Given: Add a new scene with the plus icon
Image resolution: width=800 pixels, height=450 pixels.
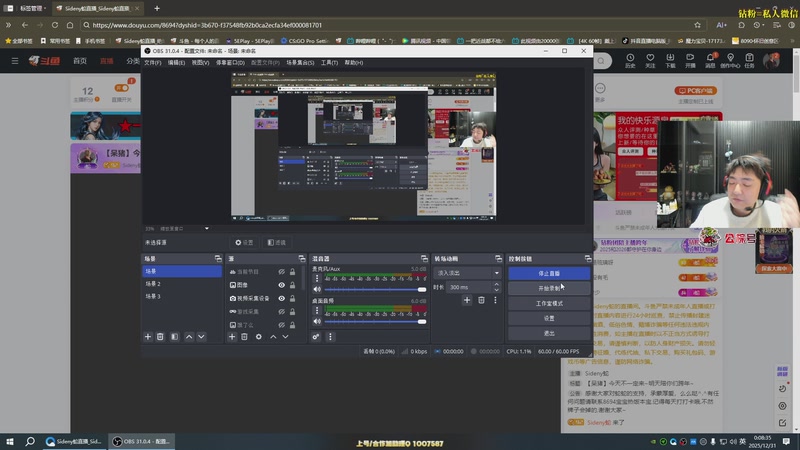Looking at the screenshot, I should pos(148,337).
